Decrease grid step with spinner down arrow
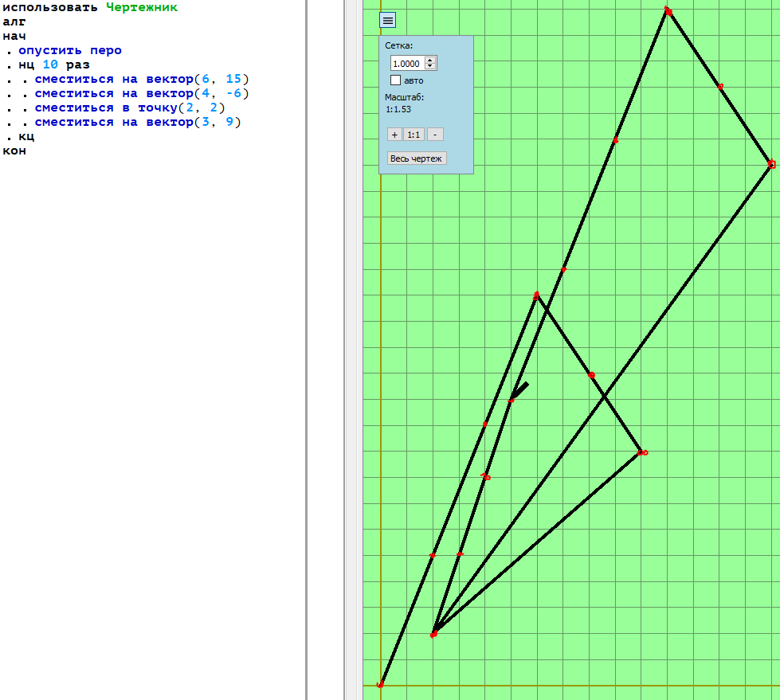This screenshot has width=780, height=700. tap(431, 67)
